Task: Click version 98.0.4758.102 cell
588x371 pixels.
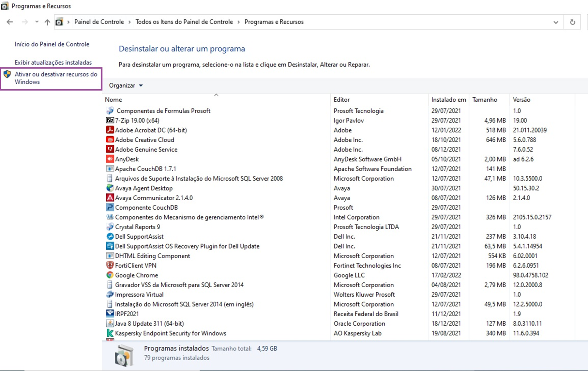Action: (x=531, y=275)
